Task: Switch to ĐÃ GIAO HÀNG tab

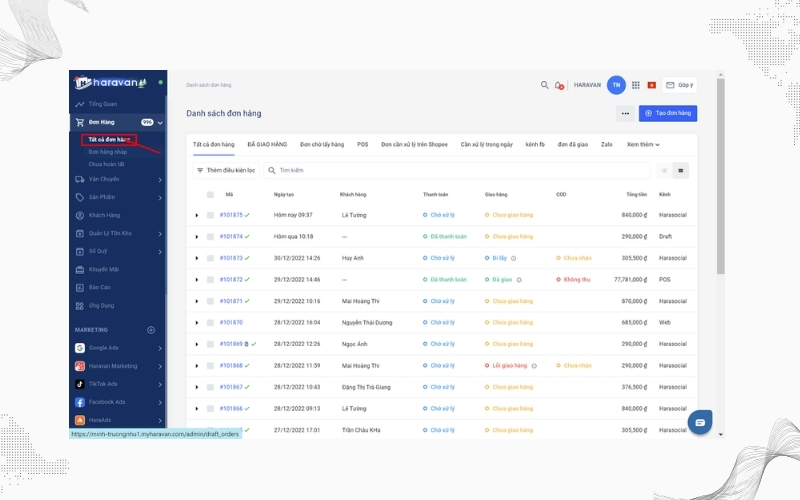Action: tap(267, 145)
